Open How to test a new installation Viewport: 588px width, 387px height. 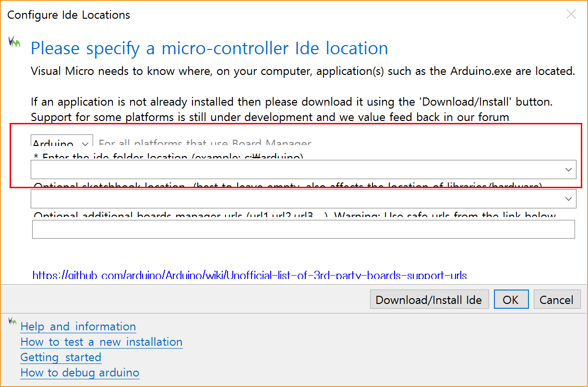coord(102,342)
